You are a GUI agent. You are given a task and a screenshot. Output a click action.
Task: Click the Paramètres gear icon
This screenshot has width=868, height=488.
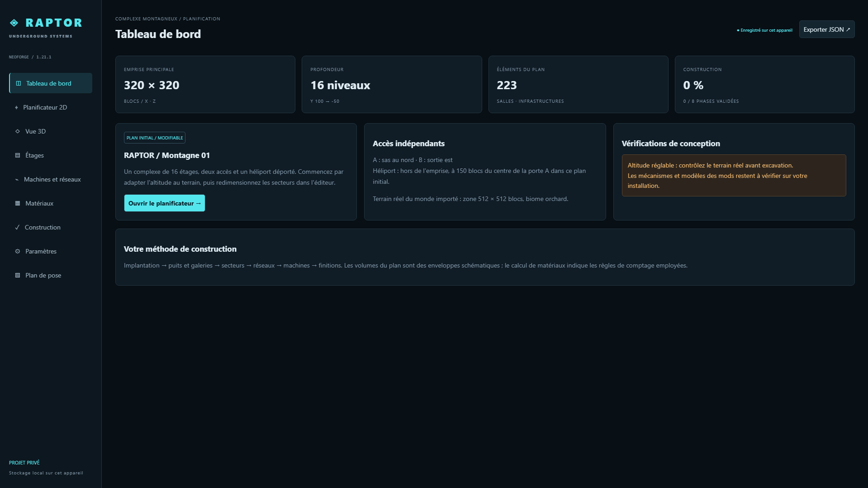(18, 251)
